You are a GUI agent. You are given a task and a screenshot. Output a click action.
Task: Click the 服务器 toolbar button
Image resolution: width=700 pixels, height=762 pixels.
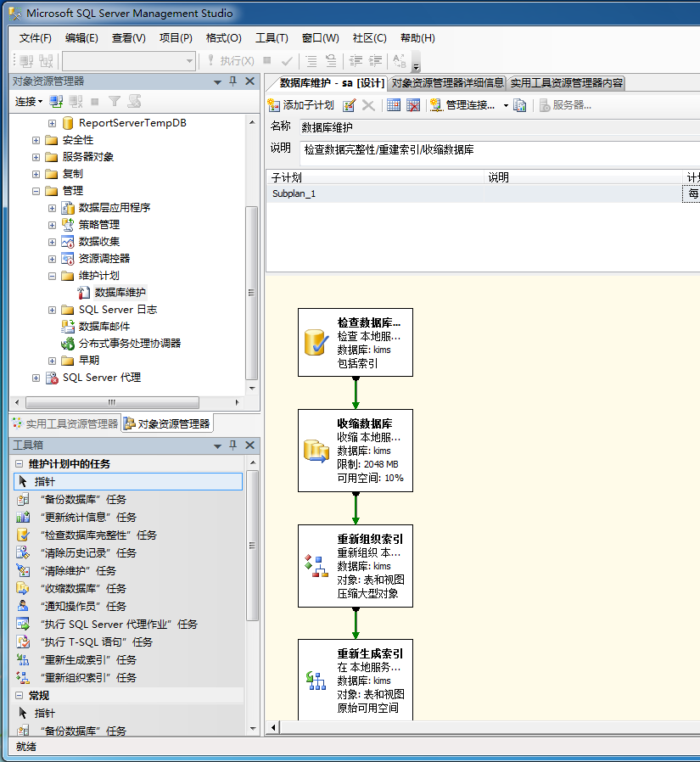[565, 105]
